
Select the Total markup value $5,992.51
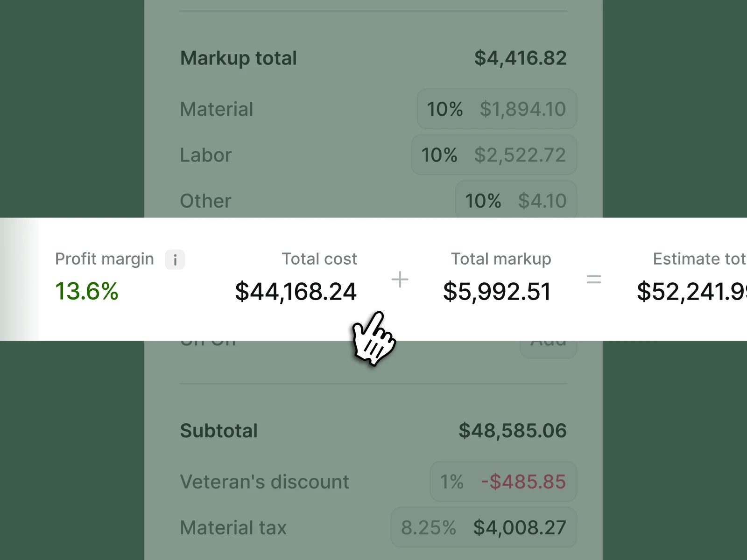(497, 292)
